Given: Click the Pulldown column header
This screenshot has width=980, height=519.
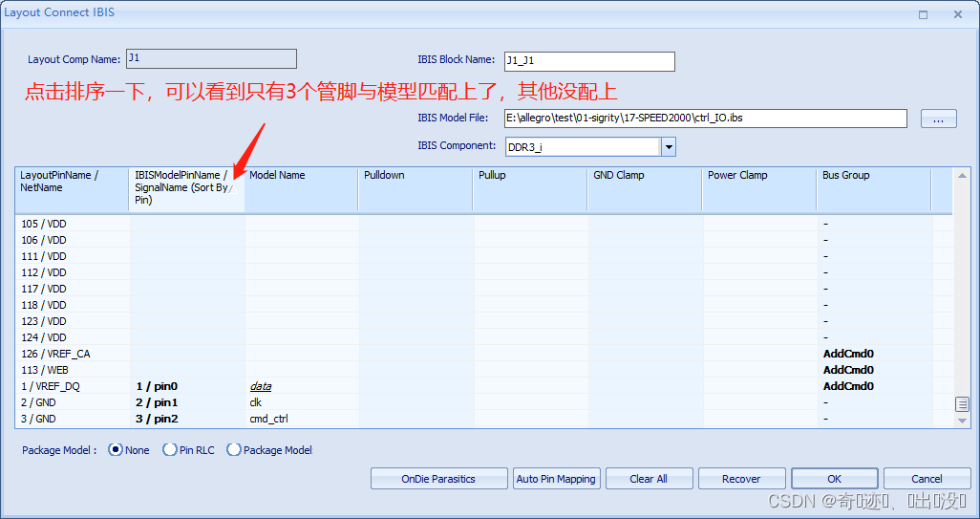Looking at the screenshot, I should coord(415,189).
